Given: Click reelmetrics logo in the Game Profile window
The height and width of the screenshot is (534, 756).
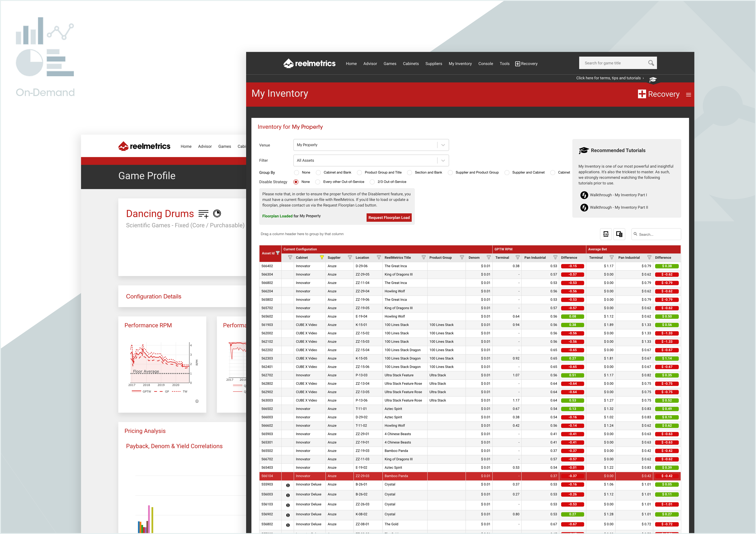Looking at the screenshot, I should coord(144,146).
